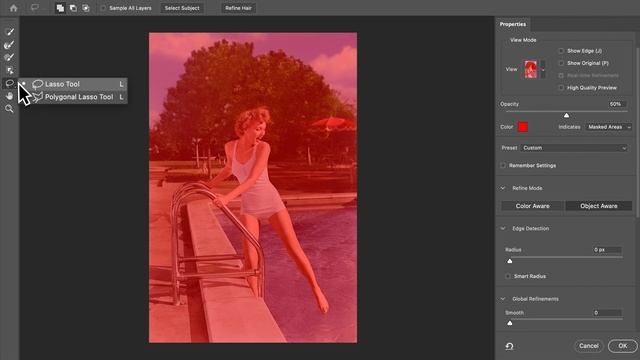The height and width of the screenshot is (360, 640).
Task: Choose Lasso Tool from flyout menu
Action: point(73,84)
